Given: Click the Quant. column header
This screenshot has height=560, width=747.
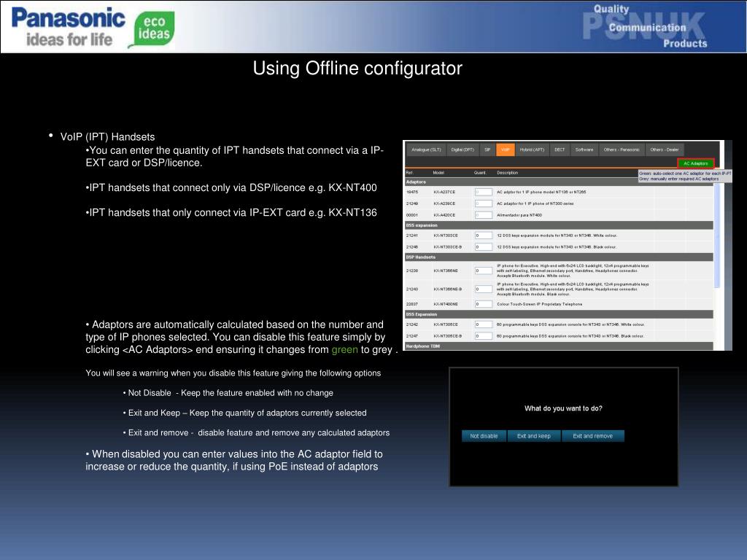Looking at the screenshot, I should coord(480,172).
